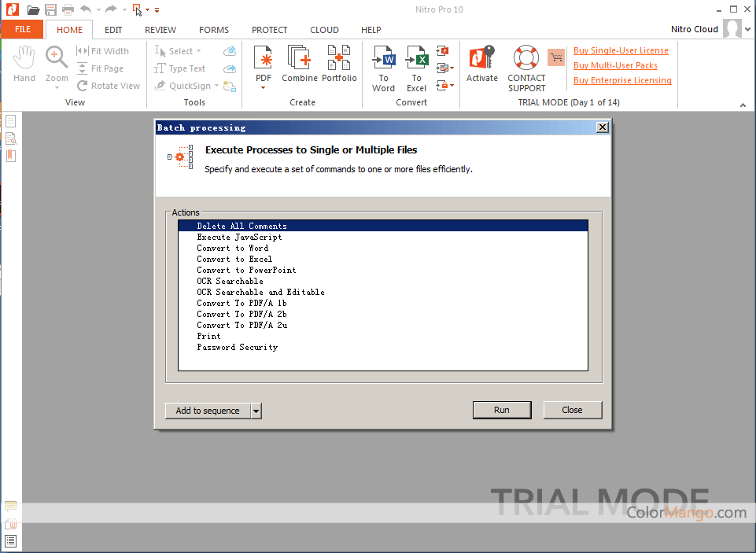Expand the PDF create dropdown arrow
The width and height of the screenshot is (756, 553).
coord(264,88)
